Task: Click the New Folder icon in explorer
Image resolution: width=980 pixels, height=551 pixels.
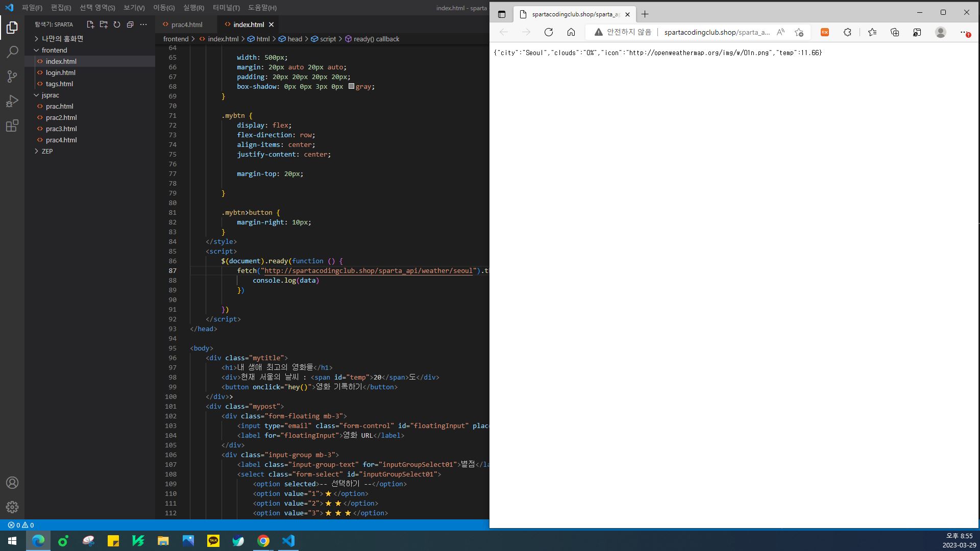Action: (104, 24)
